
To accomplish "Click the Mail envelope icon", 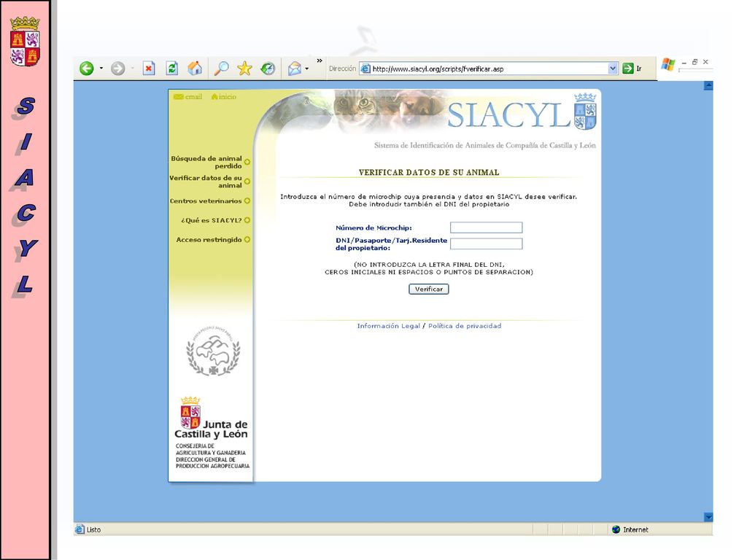I will pyautogui.click(x=295, y=69).
